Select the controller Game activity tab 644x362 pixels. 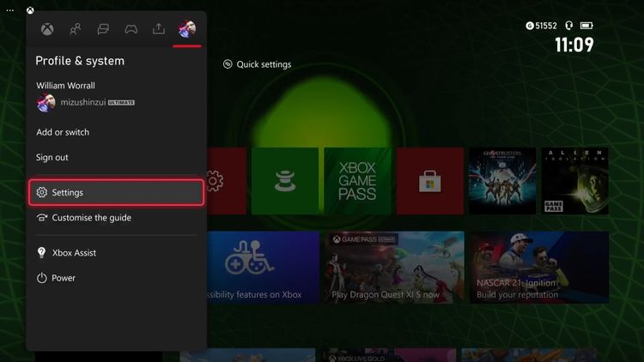(x=131, y=29)
